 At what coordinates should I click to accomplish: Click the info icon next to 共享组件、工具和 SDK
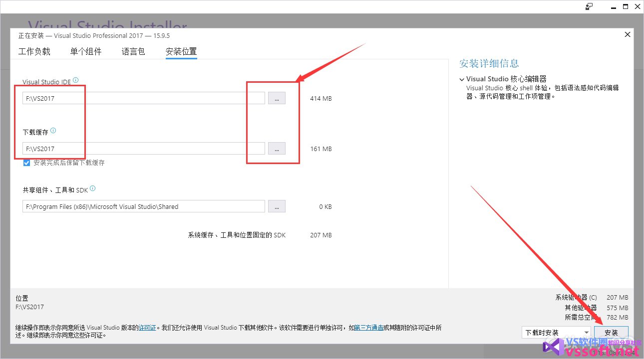tap(92, 188)
